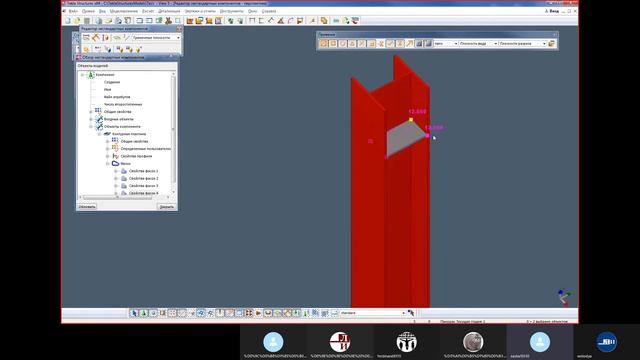Collapse the Фаска tree node
Screen dimensions: 640x360
108,164
